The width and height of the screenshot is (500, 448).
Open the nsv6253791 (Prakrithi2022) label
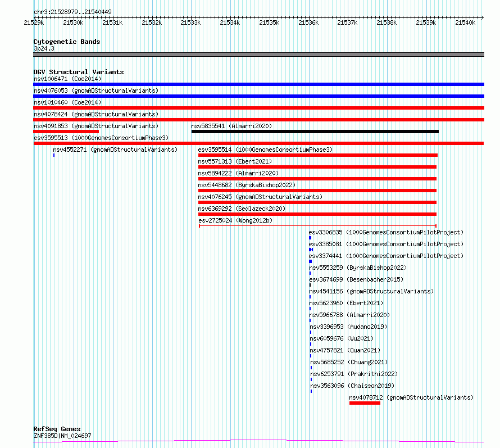tap(354, 374)
